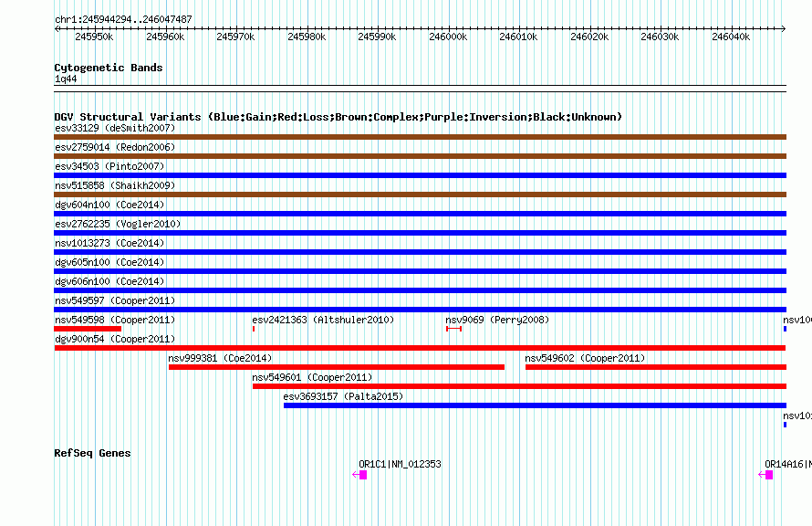812x526 pixels.
Task: Open the dgv605n100 (Coe2014) label
Action: click(x=109, y=262)
